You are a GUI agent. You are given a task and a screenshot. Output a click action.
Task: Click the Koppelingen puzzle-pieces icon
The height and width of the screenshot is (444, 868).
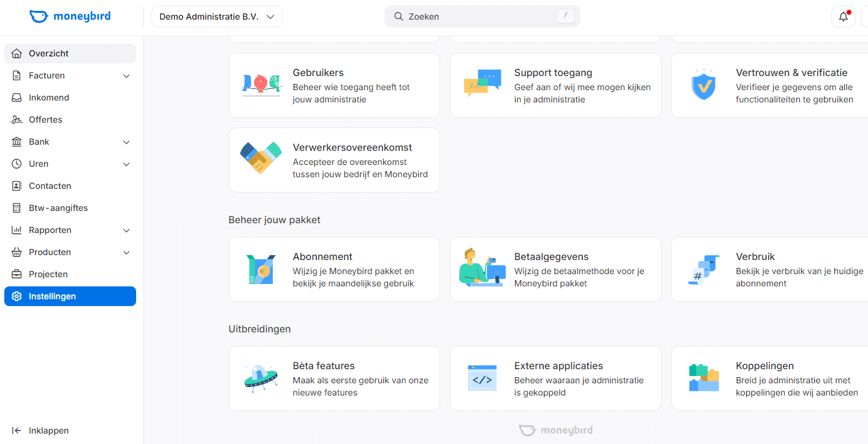click(703, 378)
